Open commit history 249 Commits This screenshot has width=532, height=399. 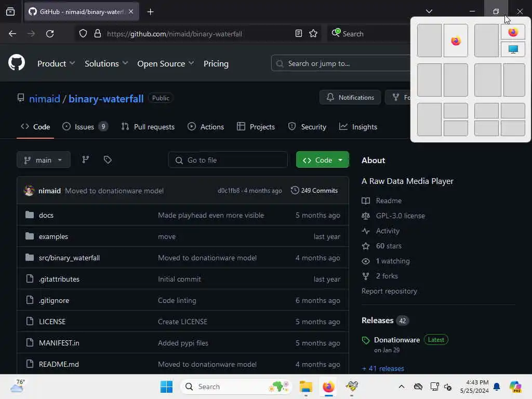(x=314, y=190)
